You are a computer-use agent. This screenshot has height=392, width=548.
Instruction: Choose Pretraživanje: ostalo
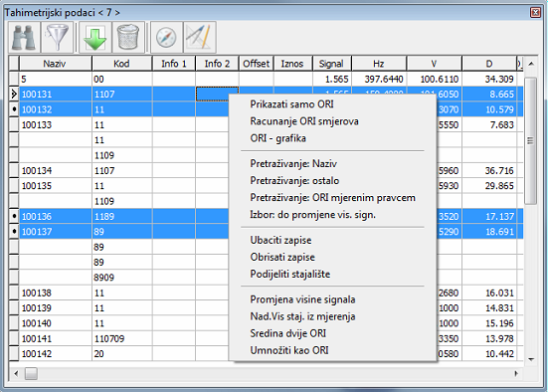point(294,181)
